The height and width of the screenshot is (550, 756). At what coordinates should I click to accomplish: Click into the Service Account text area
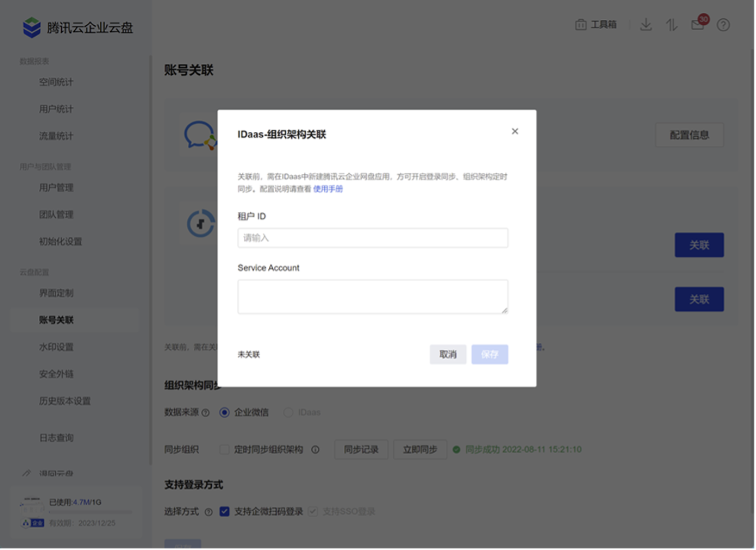point(373,297)
